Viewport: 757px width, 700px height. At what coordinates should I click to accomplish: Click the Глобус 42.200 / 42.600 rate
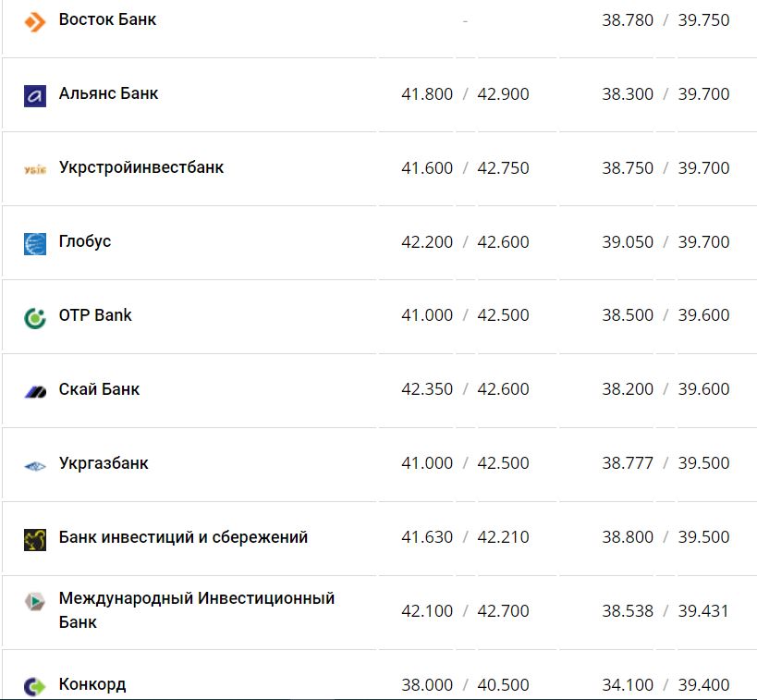point(465,242)
